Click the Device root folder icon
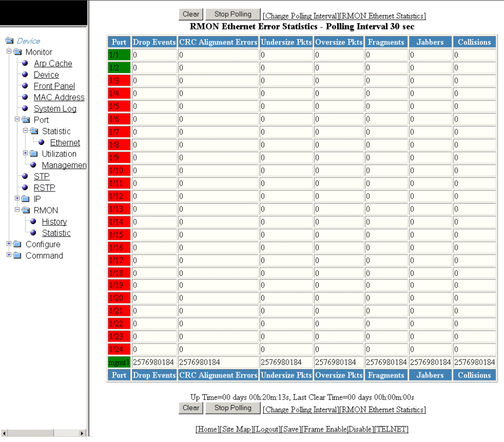504x442 pixels. point(9,40)
